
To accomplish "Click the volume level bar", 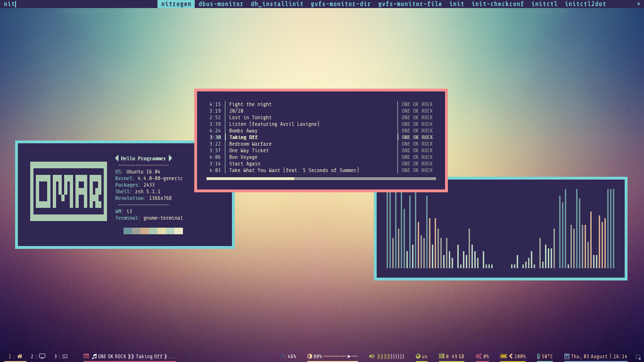I will pyautogui.click(x=391, y=356).
